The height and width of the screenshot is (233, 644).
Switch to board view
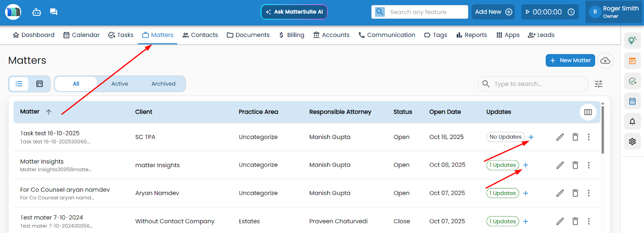39,84
